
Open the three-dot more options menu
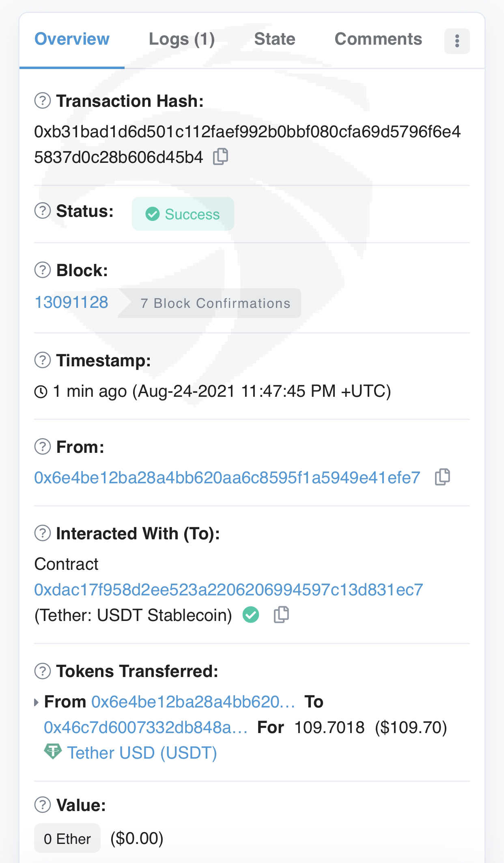click(457, 41)
